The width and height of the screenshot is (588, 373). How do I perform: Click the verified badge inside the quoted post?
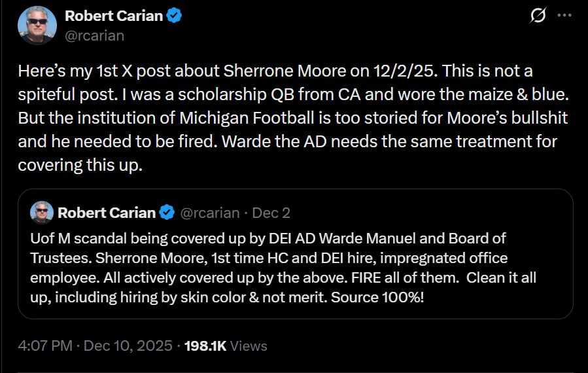point(167,213)
